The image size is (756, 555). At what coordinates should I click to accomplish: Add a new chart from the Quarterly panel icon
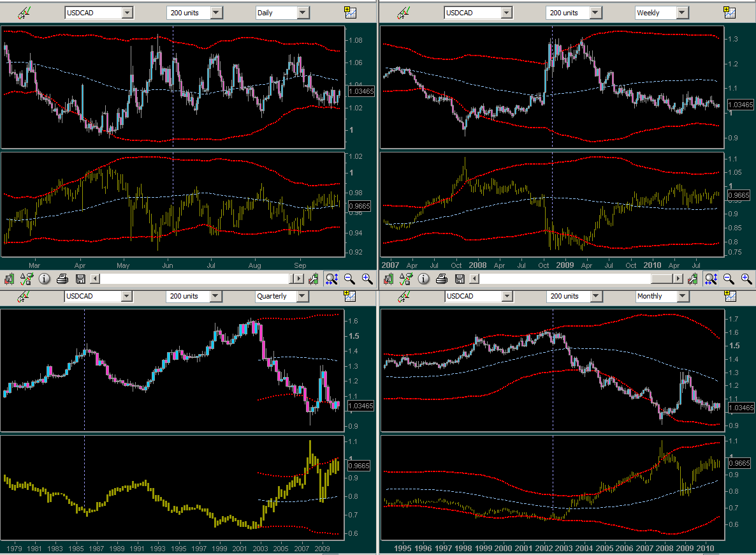coord(349,296)
